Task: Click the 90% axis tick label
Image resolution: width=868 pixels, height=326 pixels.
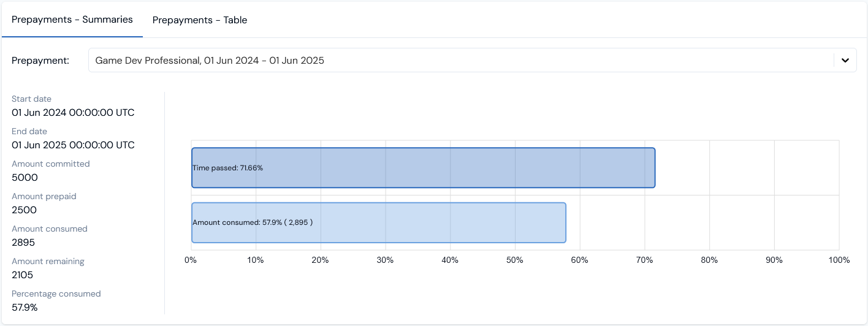Action: [x=774, y=260]
